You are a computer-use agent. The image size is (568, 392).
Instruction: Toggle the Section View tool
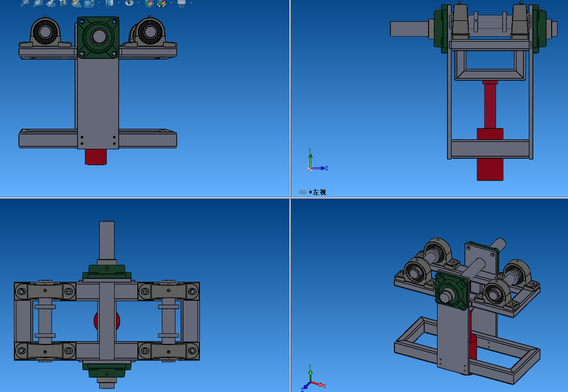[x=63, y=3]
